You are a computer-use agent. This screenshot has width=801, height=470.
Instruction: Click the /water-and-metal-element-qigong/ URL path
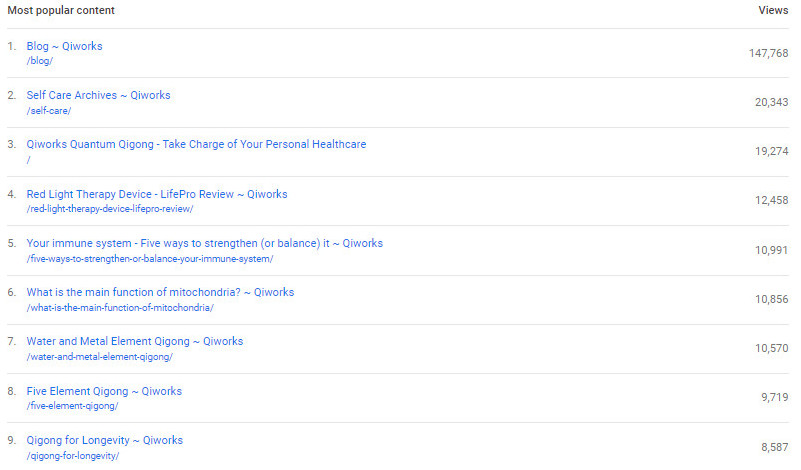pyautogui.click(x=99, y=357)
